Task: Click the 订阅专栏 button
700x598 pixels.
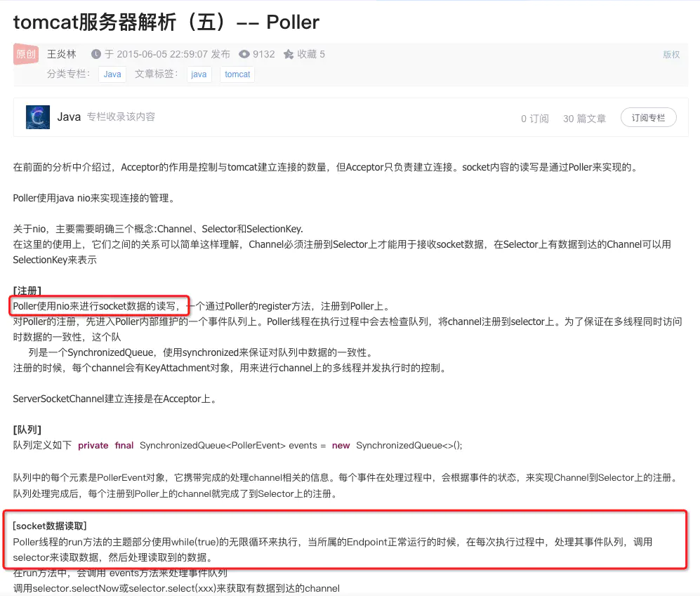Action: coord(648,117)
